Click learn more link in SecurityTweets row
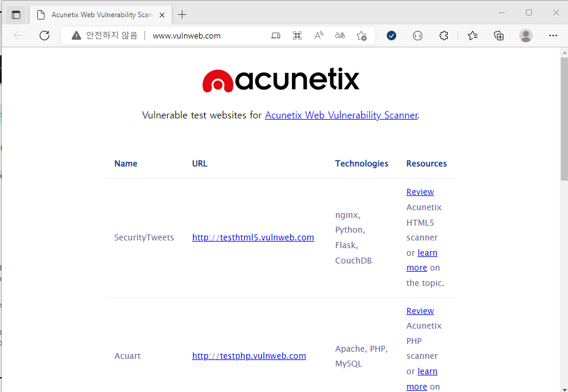The width and height of the screenshot is (568, 392). click(427, 253)
